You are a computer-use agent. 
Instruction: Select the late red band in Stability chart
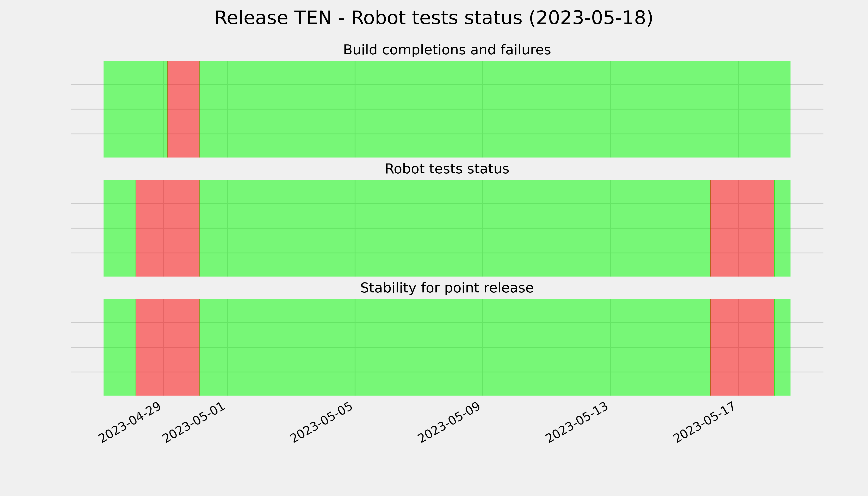point(742,347)
